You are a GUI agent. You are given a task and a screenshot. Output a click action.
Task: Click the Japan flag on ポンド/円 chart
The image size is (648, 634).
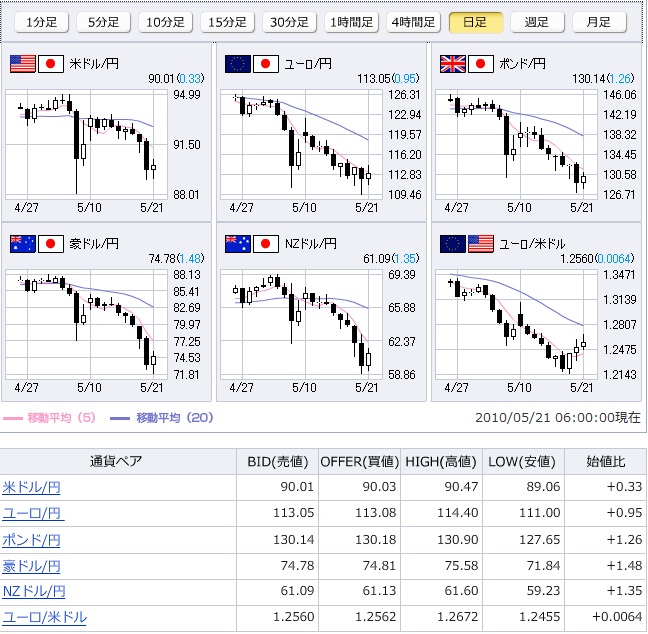tap(482, 64)
